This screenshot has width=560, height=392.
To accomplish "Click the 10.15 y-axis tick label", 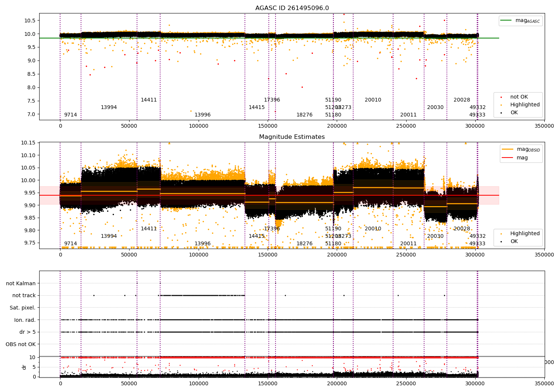I will (x=28, y=143).
